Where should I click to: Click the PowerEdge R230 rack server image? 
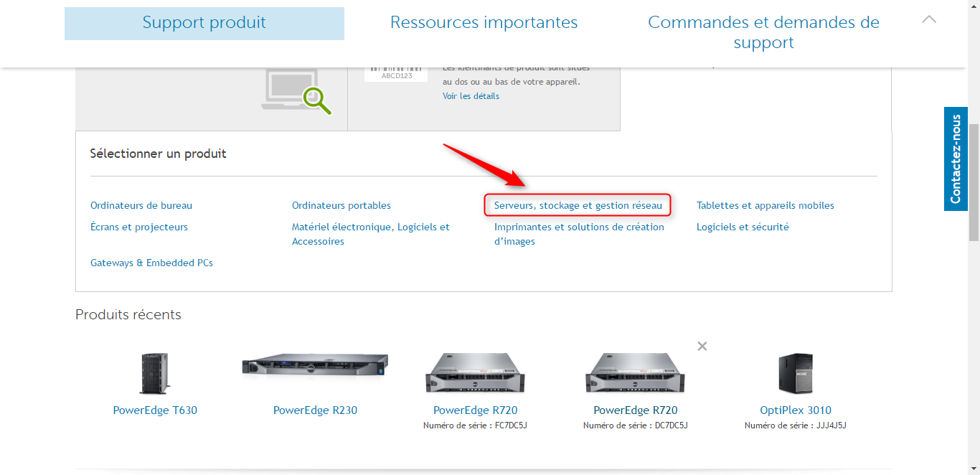pyautogui.click(x=315, y=365)
